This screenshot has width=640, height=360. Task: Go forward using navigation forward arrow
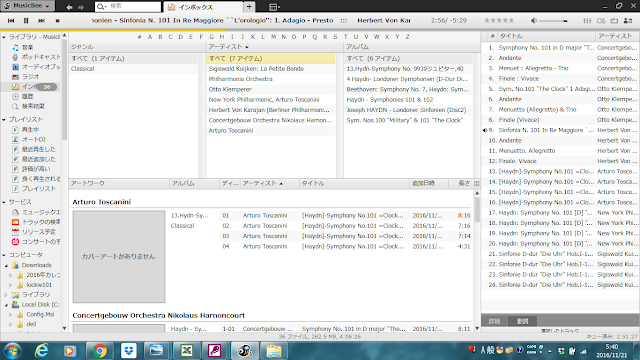[x=81, y=7]
